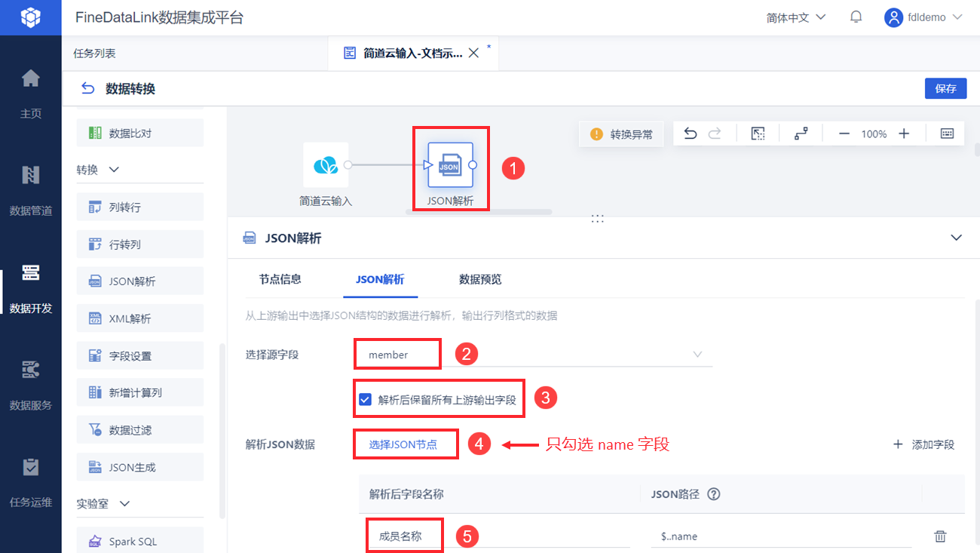Image resolution: width=980 pixels, height=553 pixels.
Task: Pick XML解析 operator from the list
Action: (x=140, y=318)
